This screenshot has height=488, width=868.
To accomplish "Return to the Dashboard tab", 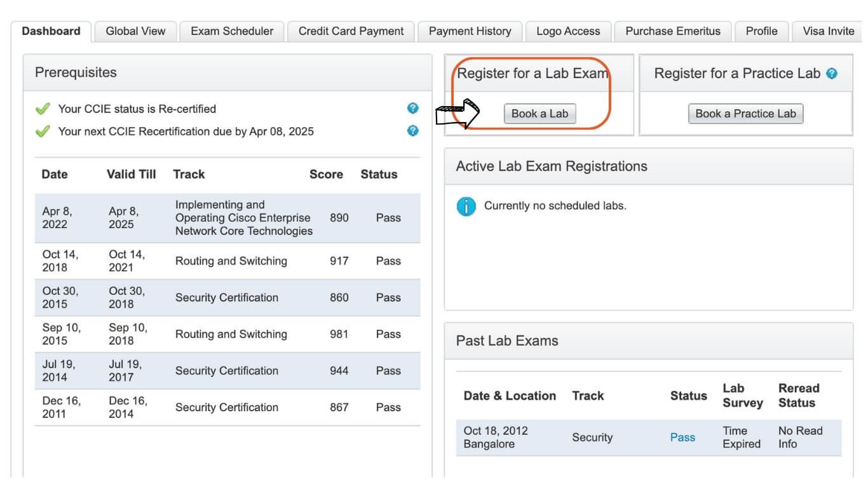I will coord(51,30).
